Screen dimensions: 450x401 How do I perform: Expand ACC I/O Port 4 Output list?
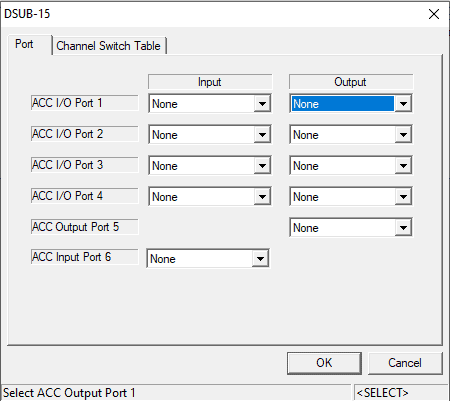(x=351, y=197)
